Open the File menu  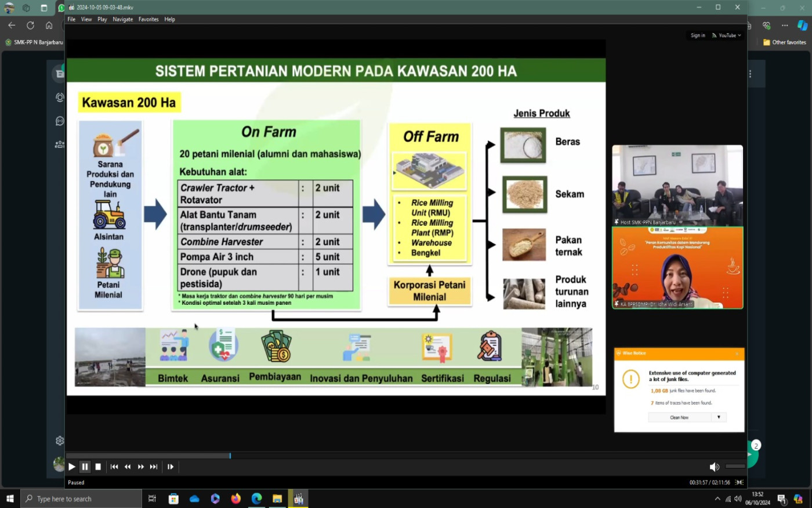(x=71, y=19)
